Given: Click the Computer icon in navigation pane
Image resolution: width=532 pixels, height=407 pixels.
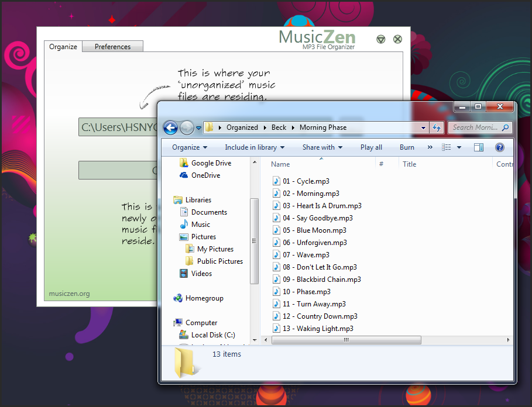Looking at the screenshot, I should click(178, 323).
